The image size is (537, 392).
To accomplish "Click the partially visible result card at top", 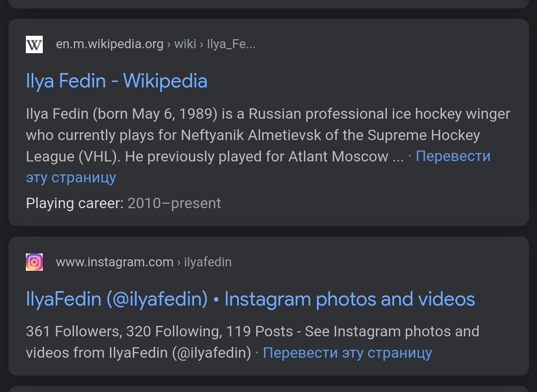I will coord(268,4).
